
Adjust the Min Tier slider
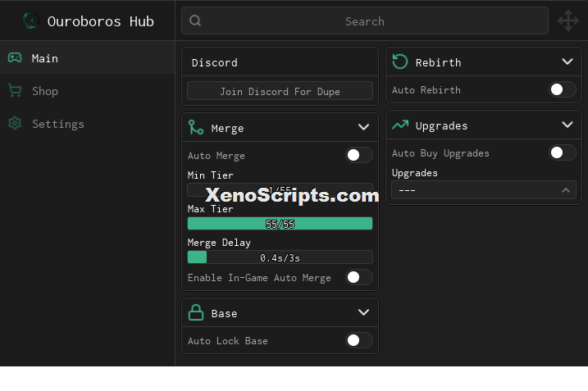[x=280, y=190]
